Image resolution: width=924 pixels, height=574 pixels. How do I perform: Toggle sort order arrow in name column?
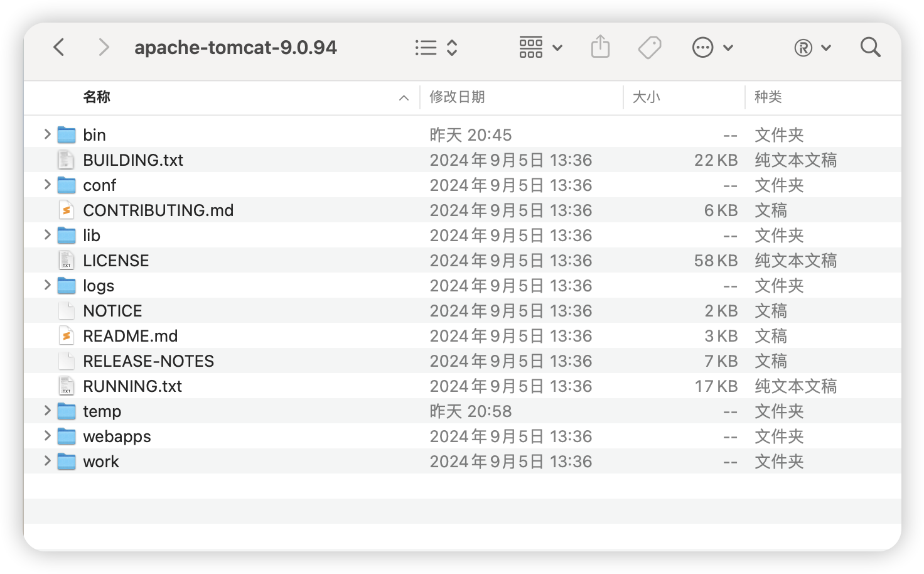point(404,98)
